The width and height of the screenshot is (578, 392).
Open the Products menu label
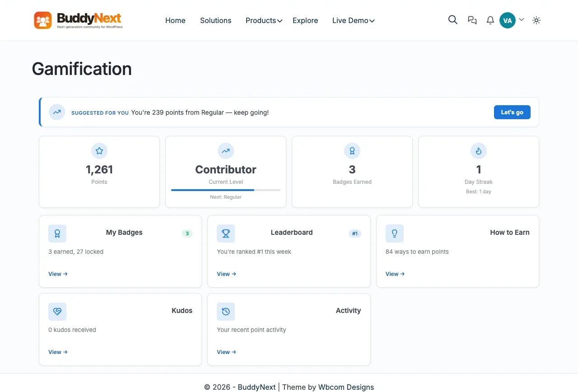(x=261, y=20)
